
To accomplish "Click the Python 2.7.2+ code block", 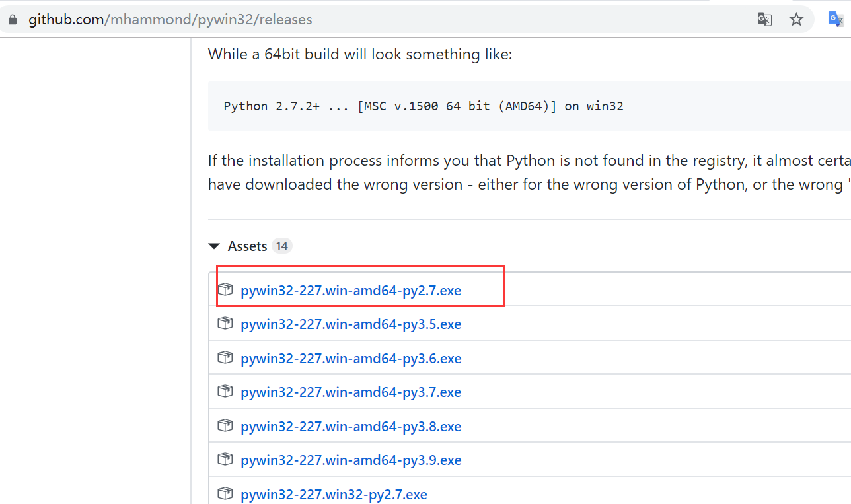I will (x=529, y=106).
